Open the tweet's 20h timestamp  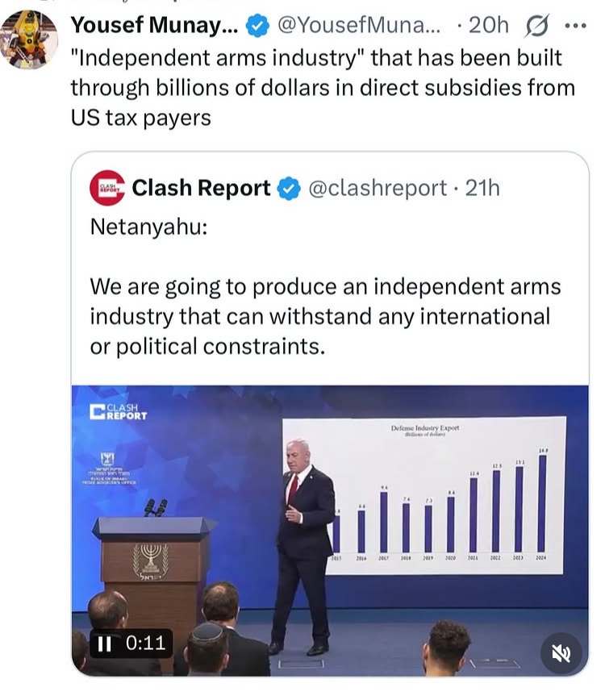(487, 26)
